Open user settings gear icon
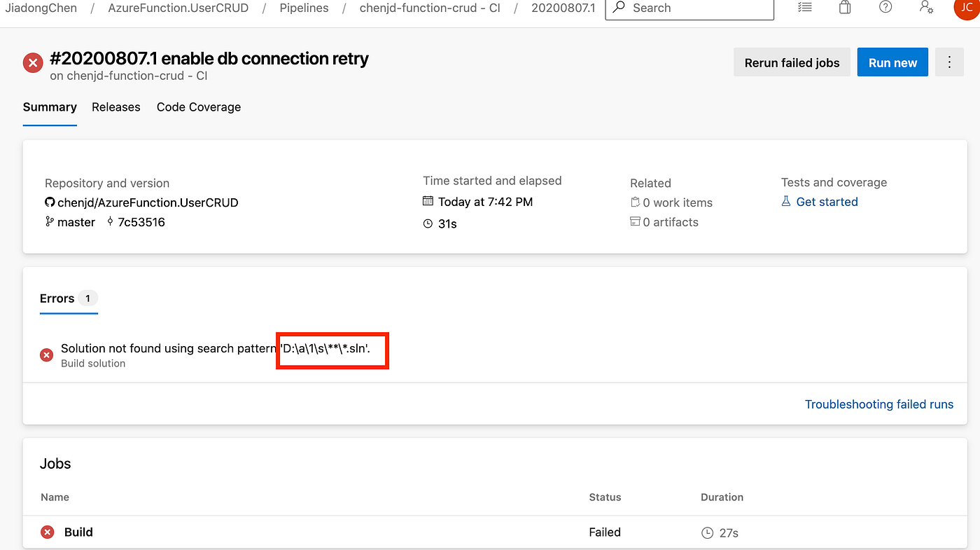Viewport: 980px width, 550px height. click(926, 8)
